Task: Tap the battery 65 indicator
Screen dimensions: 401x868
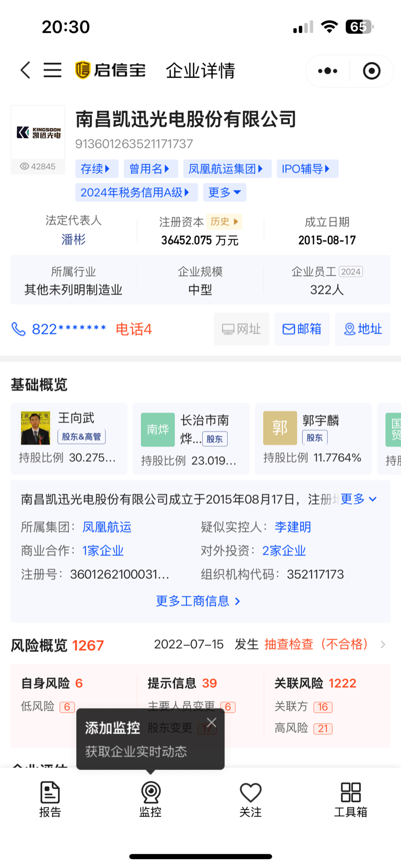Action: pyautogui.click(x=360, y=27)
